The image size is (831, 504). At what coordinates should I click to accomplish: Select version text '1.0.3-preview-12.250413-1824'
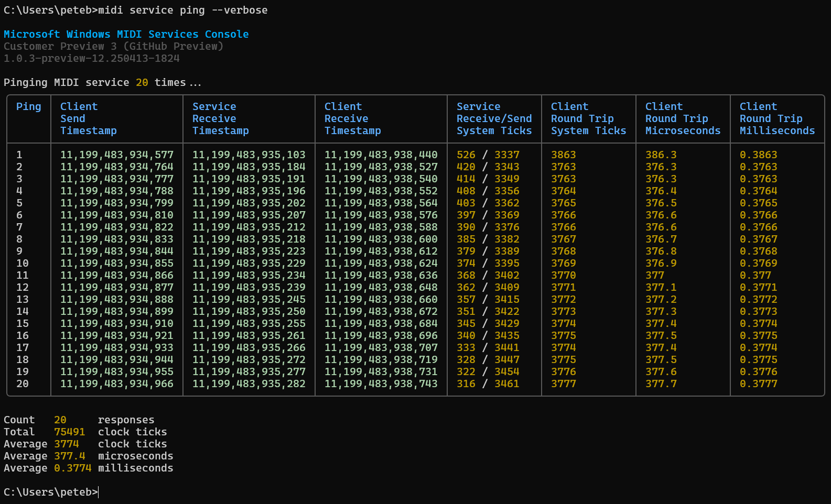pyautogui.click(x=92, y=58)
